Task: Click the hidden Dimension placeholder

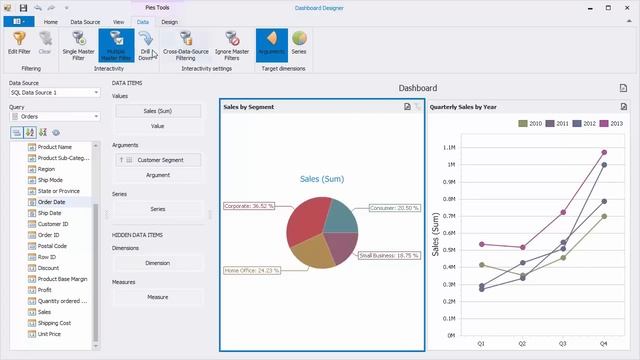Action: coord(158,263)
